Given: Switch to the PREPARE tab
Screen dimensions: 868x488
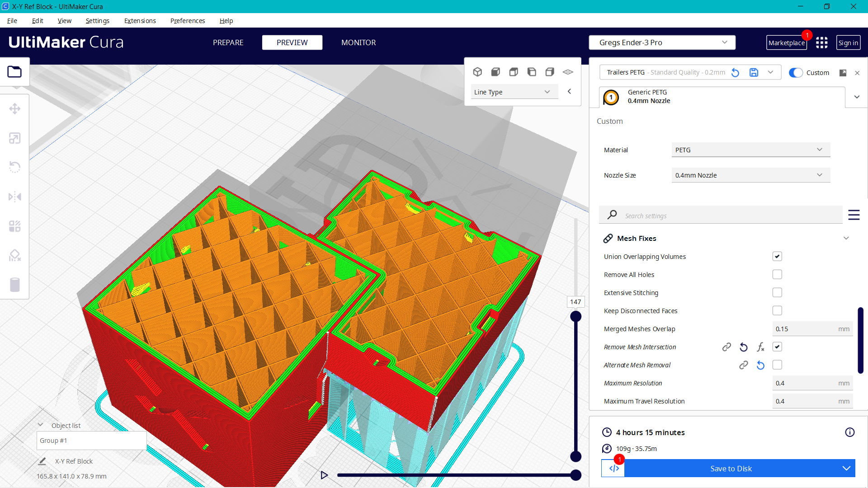Looking at the screenshot, I should click(228, 42).
